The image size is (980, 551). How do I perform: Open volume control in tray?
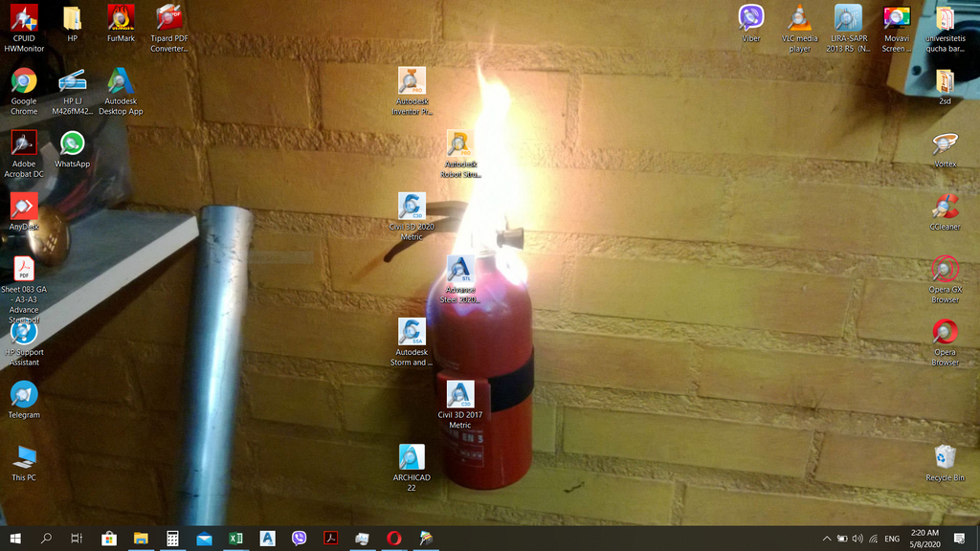point(857,538)
